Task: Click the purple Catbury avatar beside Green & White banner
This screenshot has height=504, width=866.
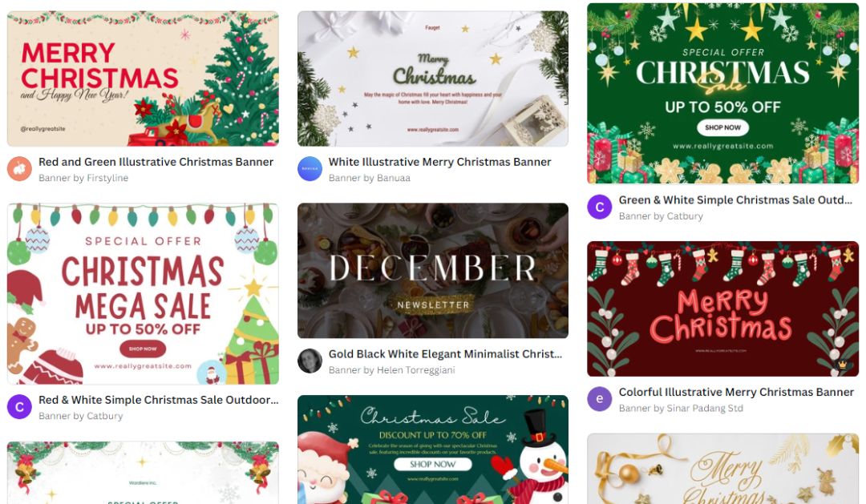Action: pyautogui.click(x=600, y=207)
